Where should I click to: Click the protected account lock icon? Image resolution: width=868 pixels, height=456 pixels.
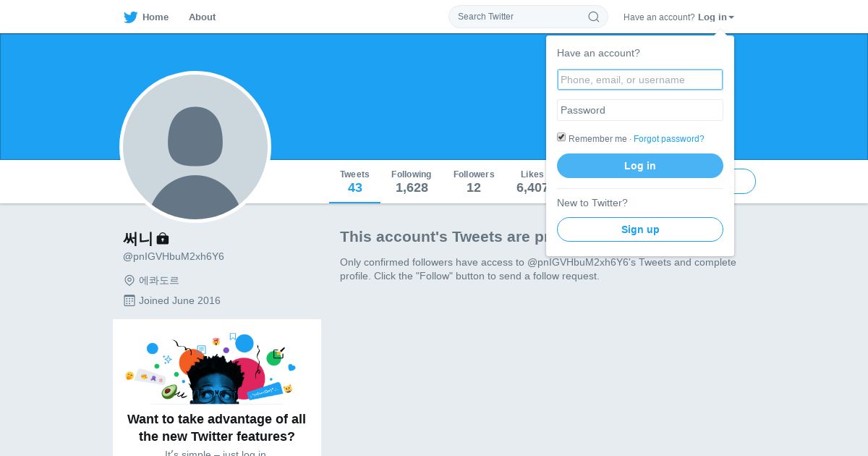click(163, 238)
